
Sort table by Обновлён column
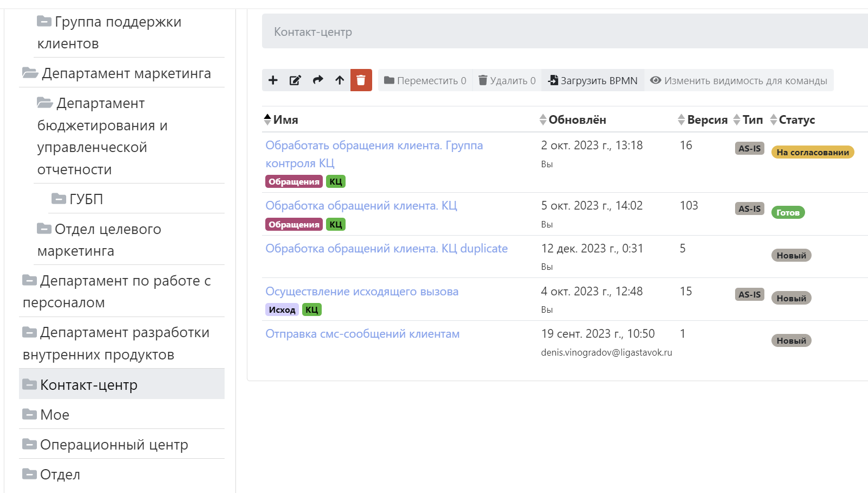click(573, 119)
